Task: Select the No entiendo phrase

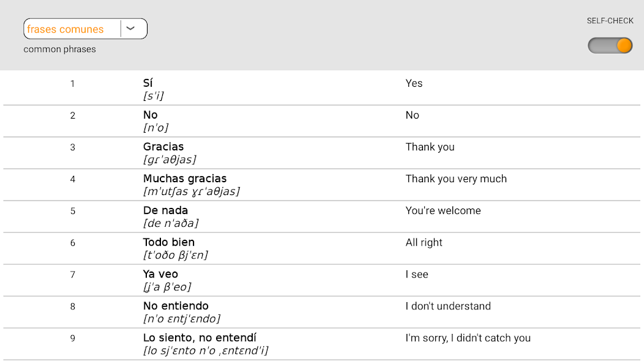Action: click(x=176, y=306)
